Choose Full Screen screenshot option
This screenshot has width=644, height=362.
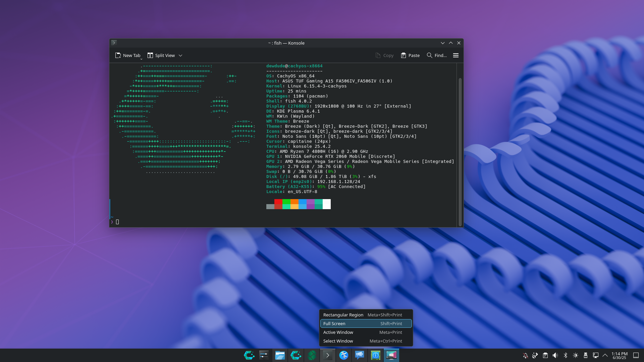coord(366,323)
